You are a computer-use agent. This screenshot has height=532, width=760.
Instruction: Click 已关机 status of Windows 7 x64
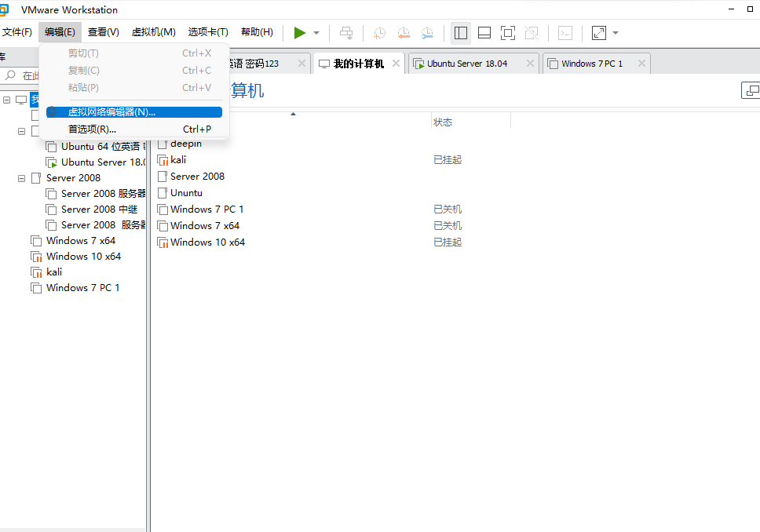coord(448,226)
